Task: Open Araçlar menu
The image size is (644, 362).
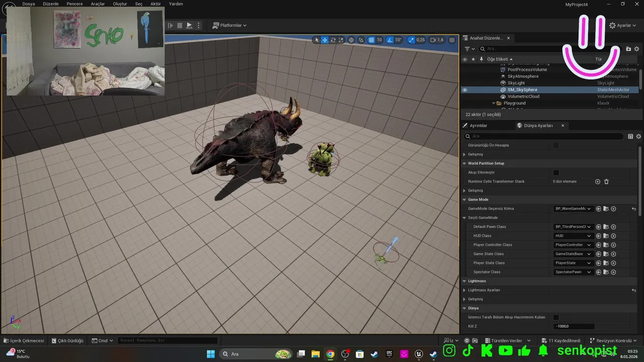Action: (x=98, y=4)
